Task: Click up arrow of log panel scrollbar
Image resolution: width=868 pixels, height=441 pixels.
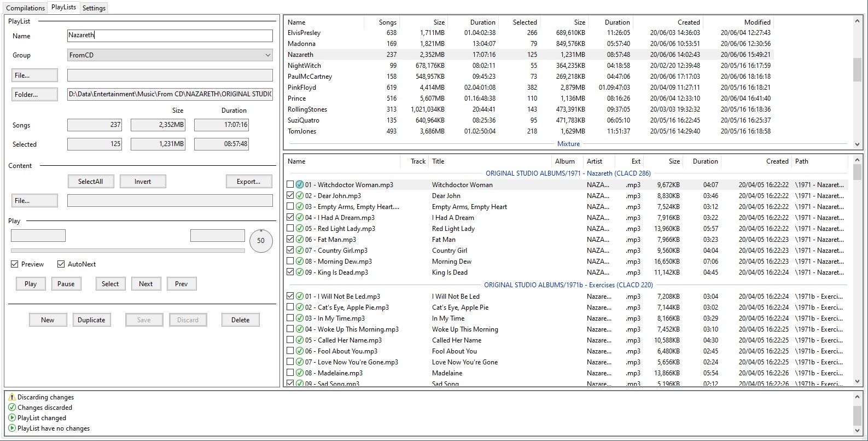Action: tap(857, 396)
